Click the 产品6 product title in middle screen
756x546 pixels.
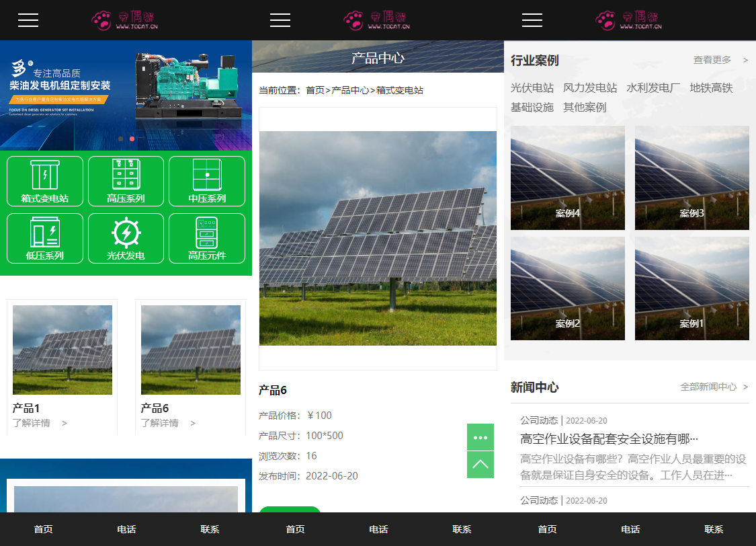273,390
